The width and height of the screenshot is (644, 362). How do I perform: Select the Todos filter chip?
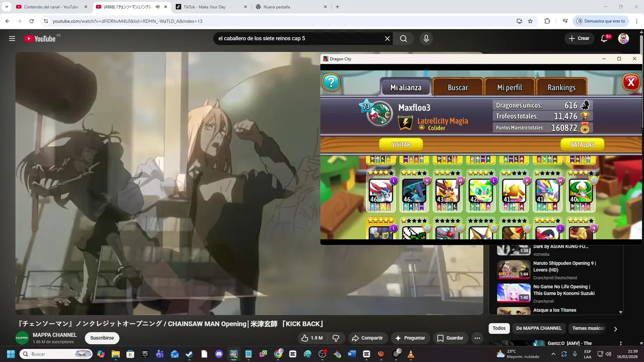tap(499, 328)
